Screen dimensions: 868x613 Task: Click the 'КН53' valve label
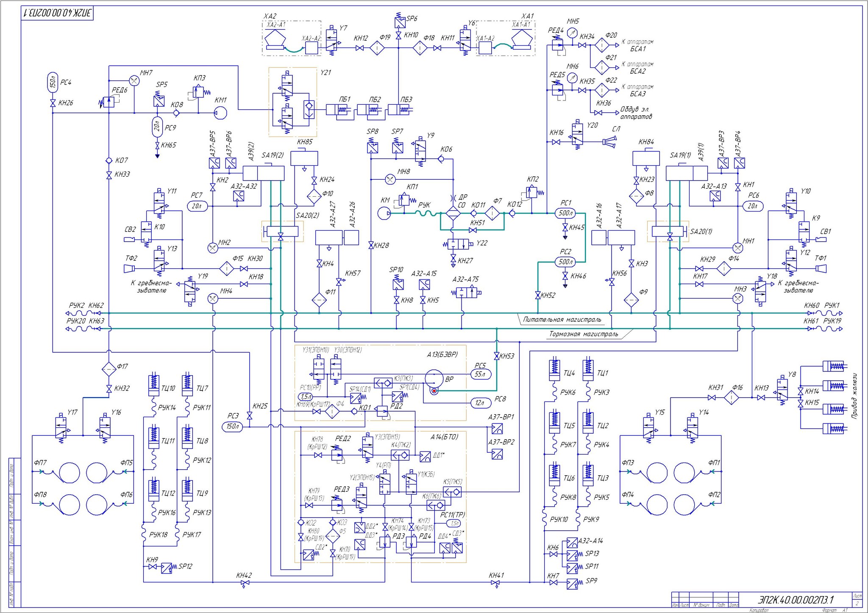tap(506, 356)
